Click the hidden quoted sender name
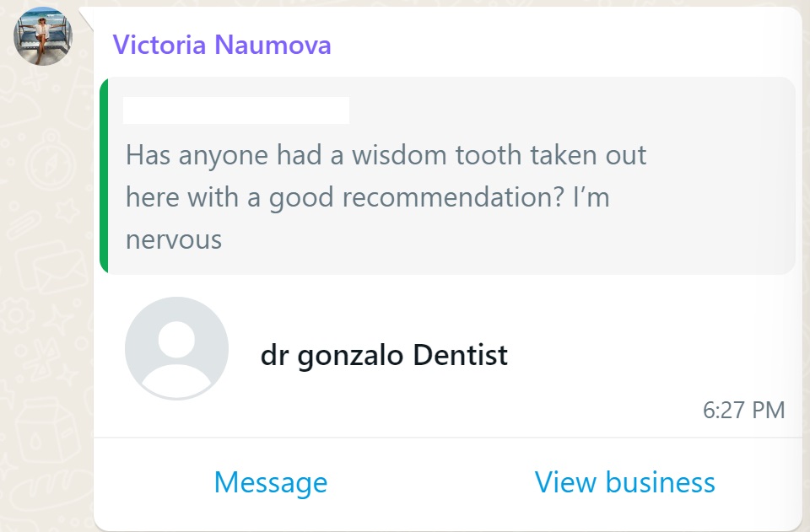Screen dimensions: 810x532 click(236, 110)
